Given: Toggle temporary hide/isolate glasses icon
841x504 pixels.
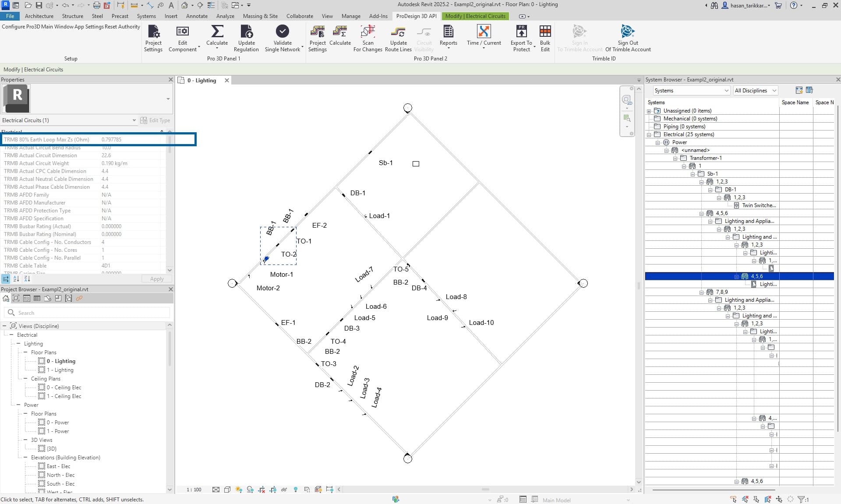Looking at the screenshot, I should tap(284, 490).
